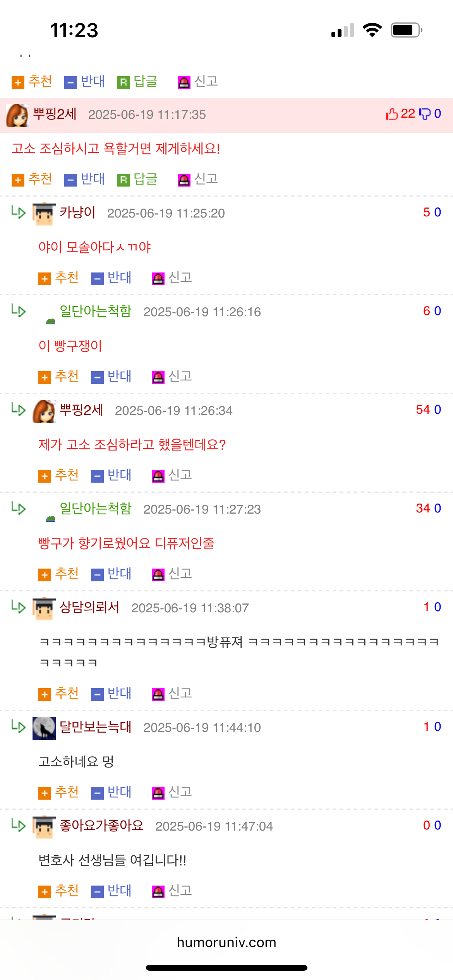Click 추천 plus icon under 뿌핑2세's top comment
This screenshot has height=980, width=453.
click(x=18, y=180)
